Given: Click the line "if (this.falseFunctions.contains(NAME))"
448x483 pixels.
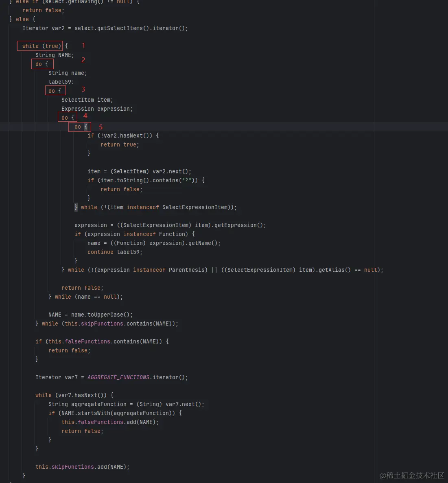Looking at the screenshot, I should [x=102, y=342].
